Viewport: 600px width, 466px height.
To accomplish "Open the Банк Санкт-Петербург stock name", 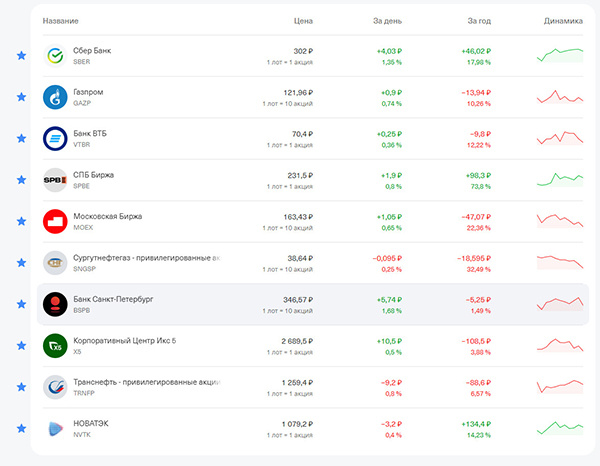I will point(113,299).
